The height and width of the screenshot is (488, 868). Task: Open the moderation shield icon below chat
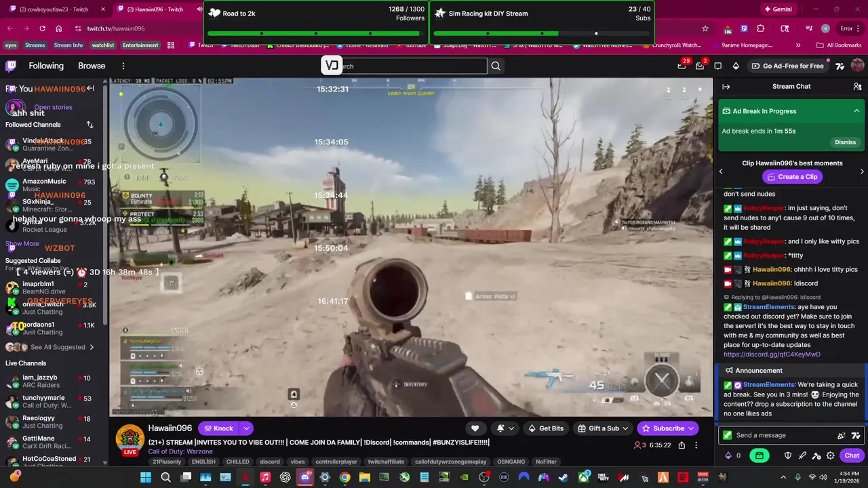tap(788, 455)
